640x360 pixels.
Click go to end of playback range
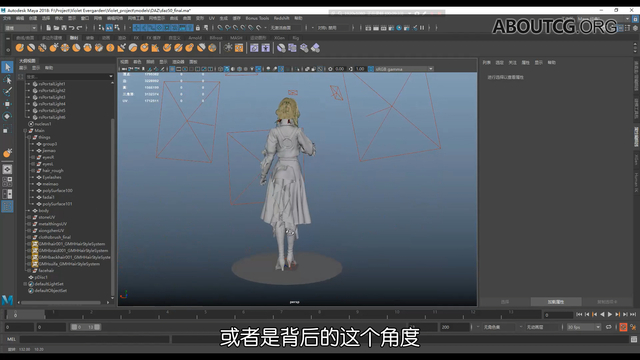pyautogui.click(x=633, y=314)
